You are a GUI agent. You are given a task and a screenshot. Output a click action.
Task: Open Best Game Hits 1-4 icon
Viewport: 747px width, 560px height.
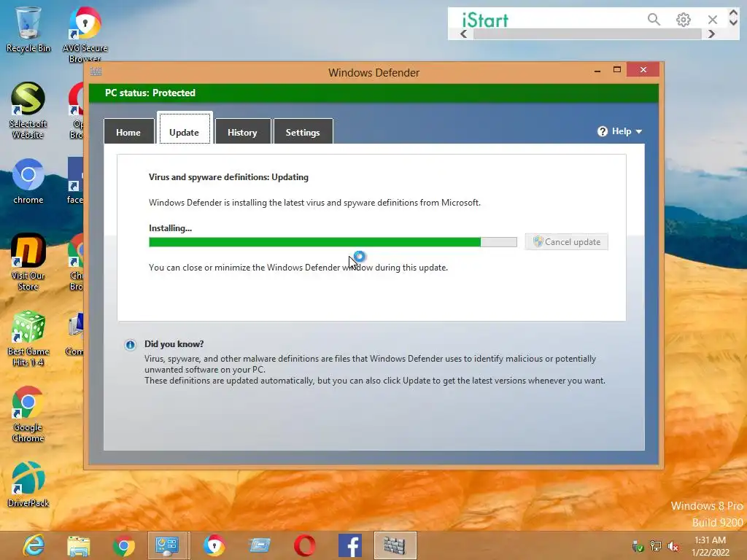point(28,338)
